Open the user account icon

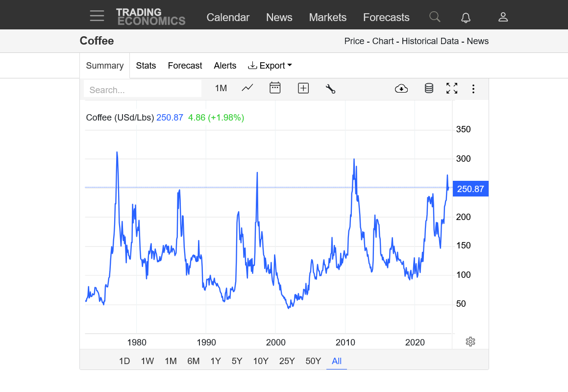[503, 17]
